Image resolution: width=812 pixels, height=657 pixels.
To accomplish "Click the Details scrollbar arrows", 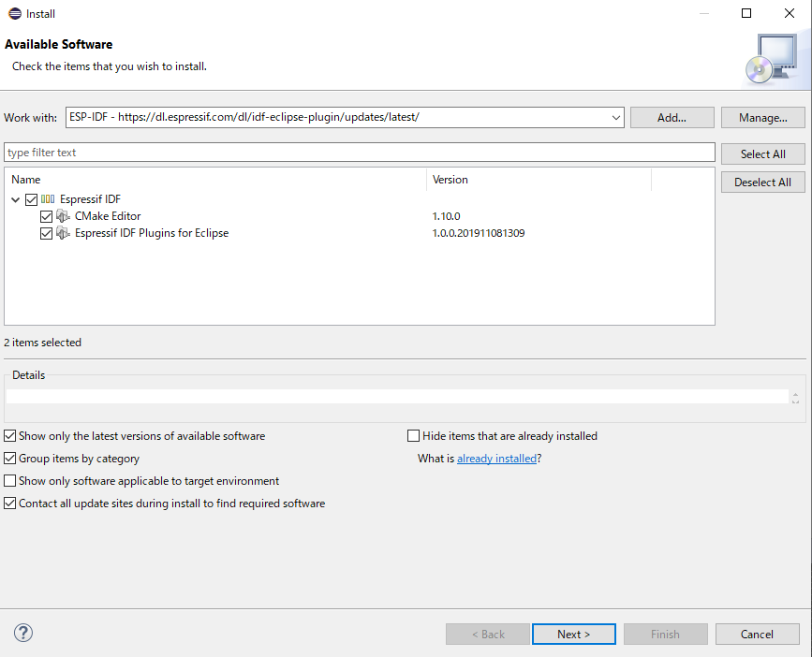I will coord(795,398).
